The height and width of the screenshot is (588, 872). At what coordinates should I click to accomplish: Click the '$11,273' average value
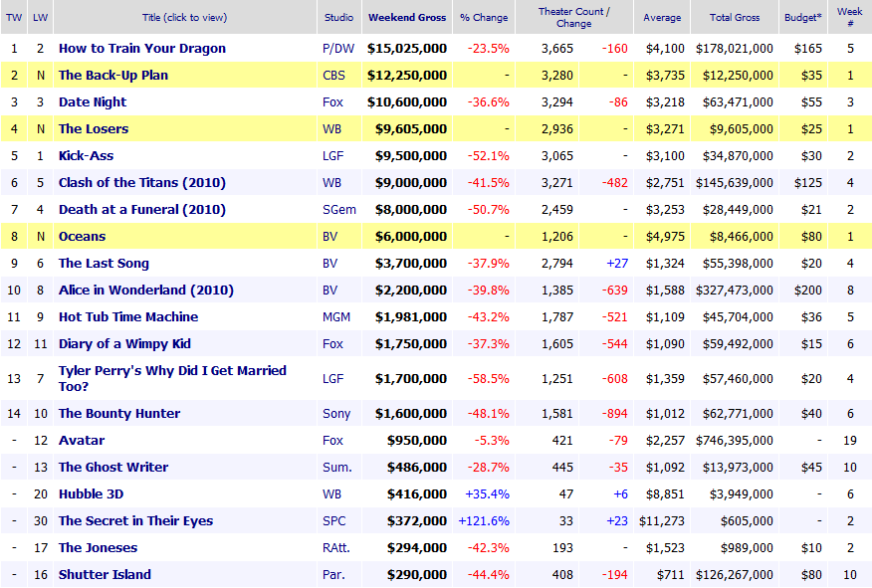click(662, 520)
